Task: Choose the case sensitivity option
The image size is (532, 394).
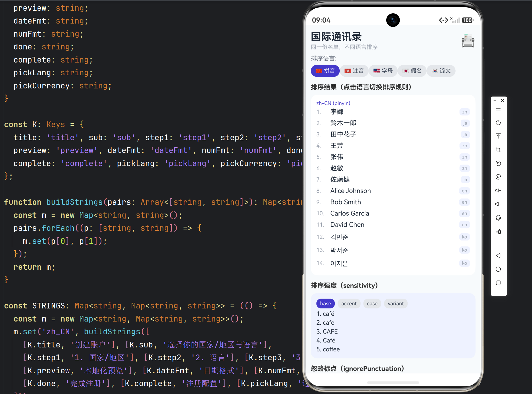Action: point(372,303)
